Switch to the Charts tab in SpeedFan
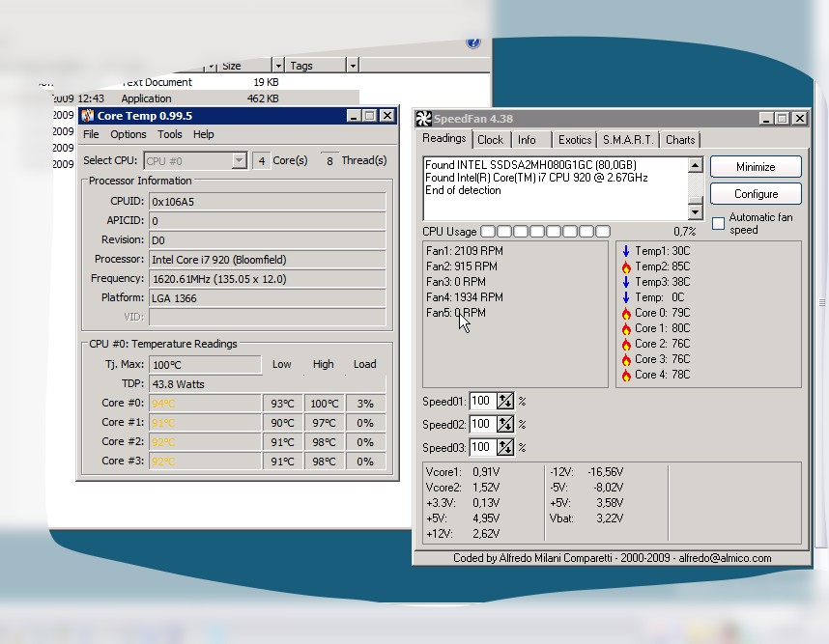The image size is (829, 644). tap(680, 140)
